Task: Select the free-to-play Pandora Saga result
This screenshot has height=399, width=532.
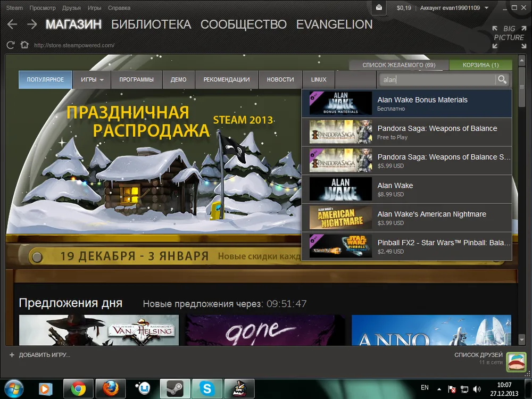Action: (x=407, y=132)
